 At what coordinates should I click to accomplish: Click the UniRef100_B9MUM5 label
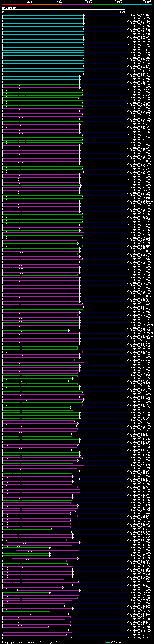[x=138, y=32]
